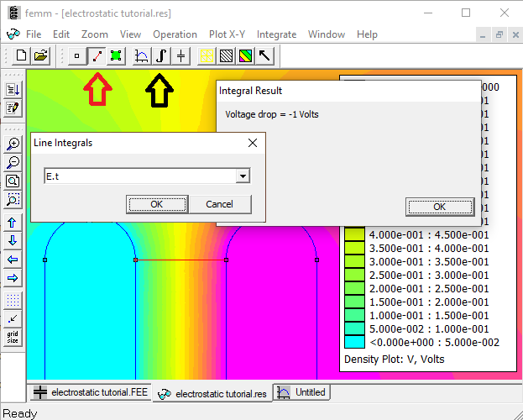Click the vector arrow plot icon

pos(264,56)
